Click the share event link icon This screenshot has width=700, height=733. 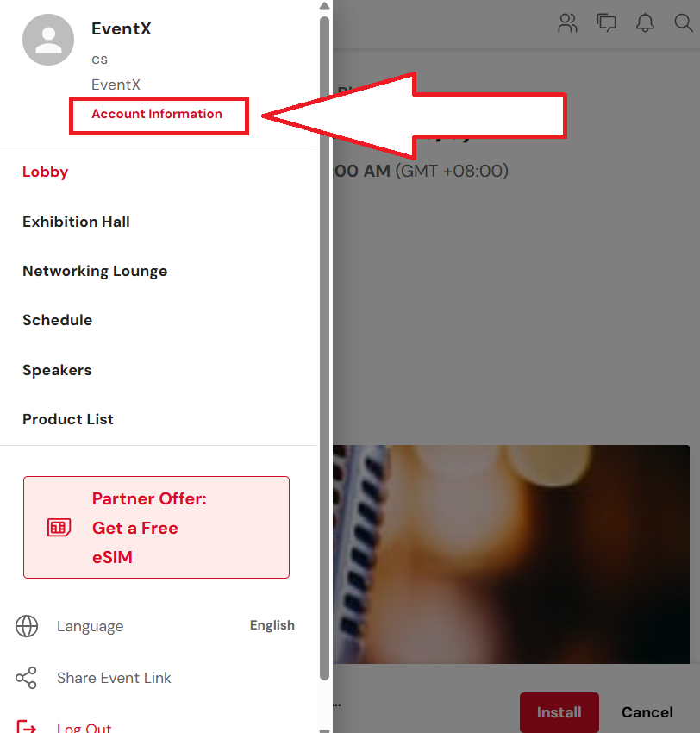26,678
